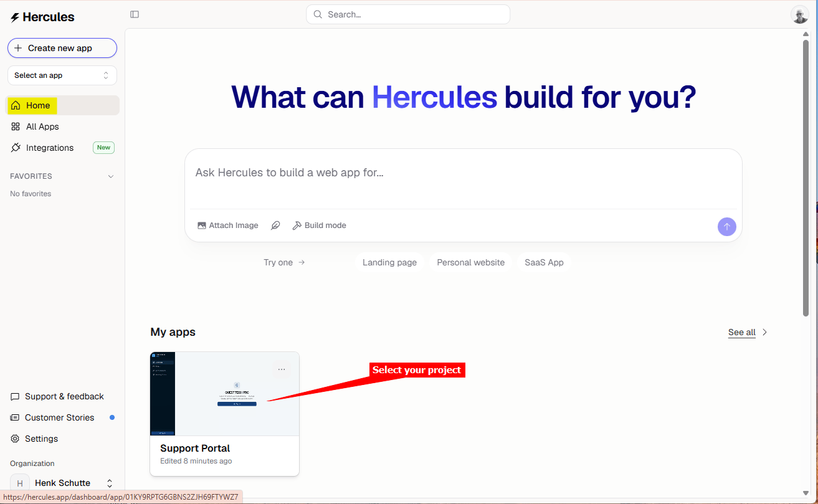The width and height of the screenshot is (818, 504).
Task: Open All Apps in sidebar
Action: click(62, 126)
